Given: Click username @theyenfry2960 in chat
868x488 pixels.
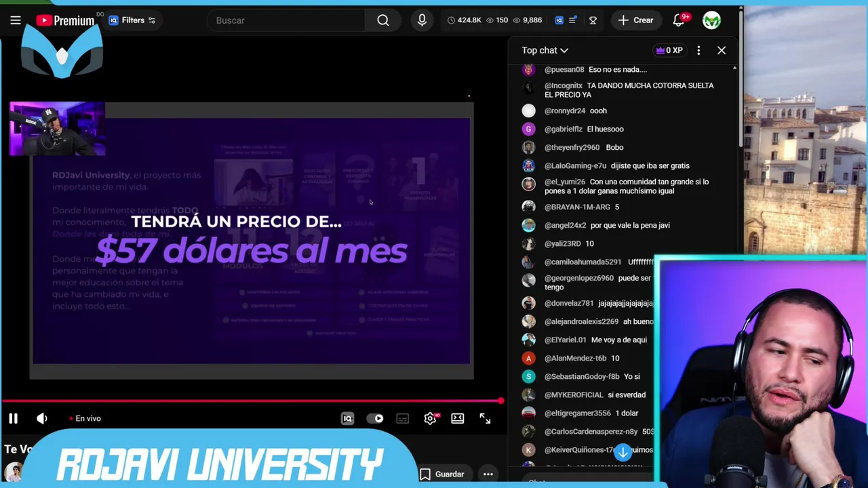Looking at the screenshot, I should point(572,147).
